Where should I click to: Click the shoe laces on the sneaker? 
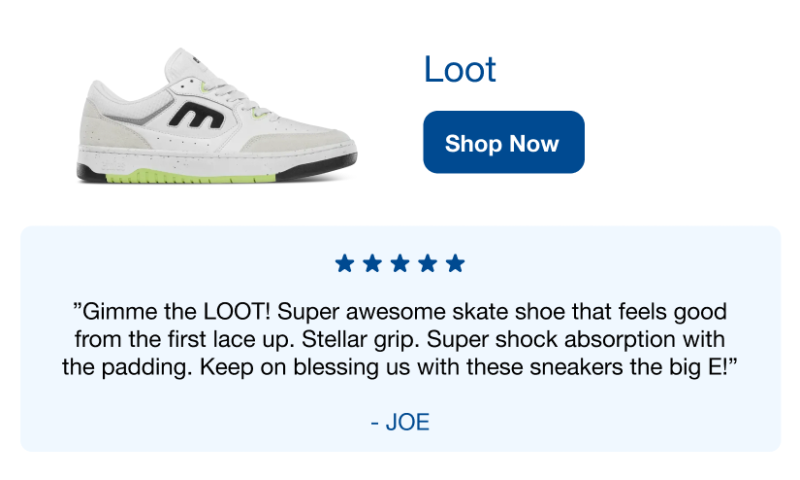tap(240, 99)
